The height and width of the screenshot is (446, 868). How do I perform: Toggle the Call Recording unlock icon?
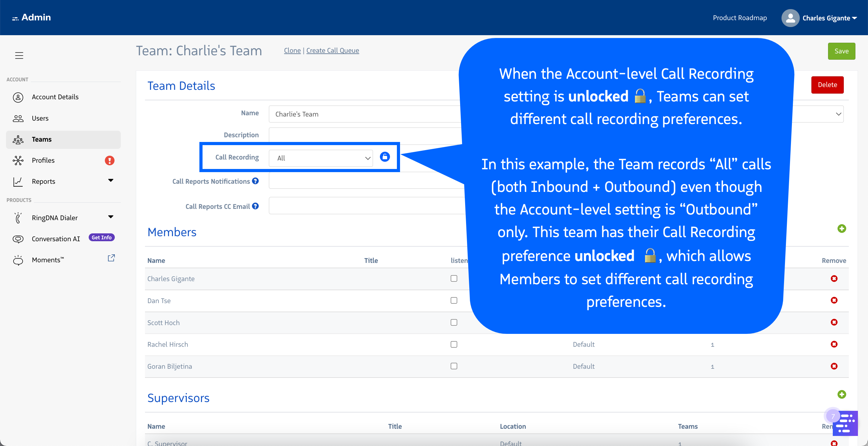point(384,157)
